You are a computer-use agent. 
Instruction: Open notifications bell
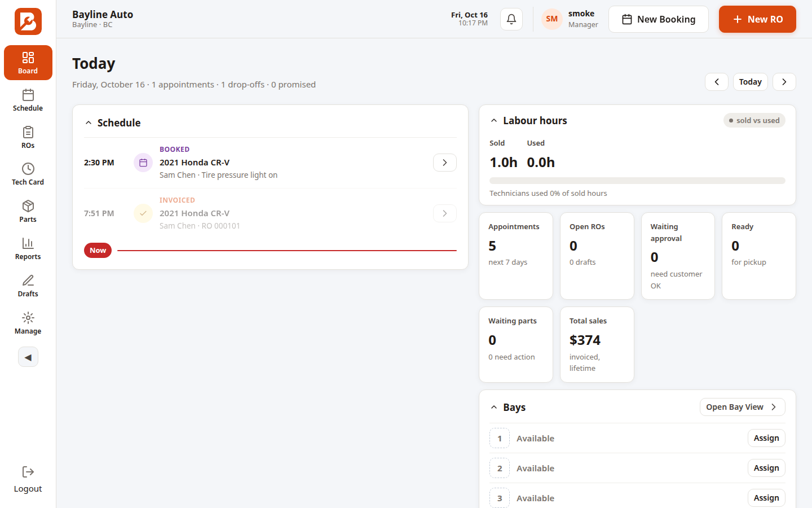[x=511, y=19]
